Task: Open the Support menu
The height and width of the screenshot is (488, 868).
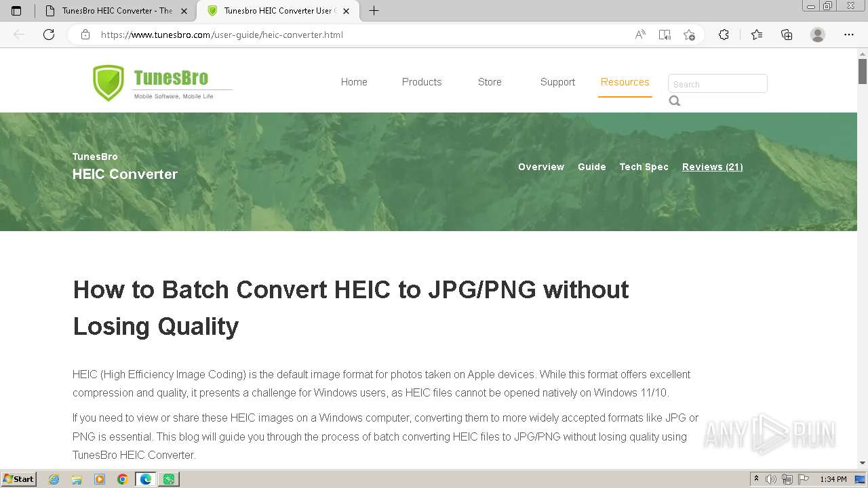Action: [x=557, y=82]
